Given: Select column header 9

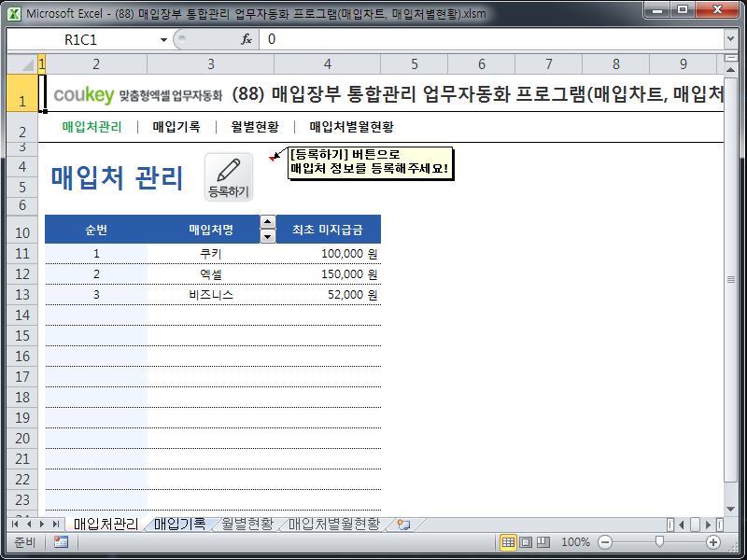Looking at the screenshot, I should coord(684,63).
